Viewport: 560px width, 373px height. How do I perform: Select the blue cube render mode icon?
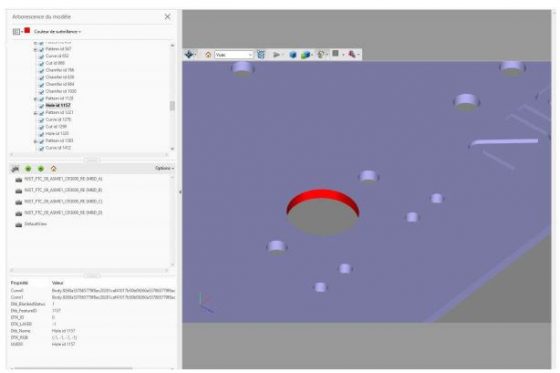click(293, 55)
